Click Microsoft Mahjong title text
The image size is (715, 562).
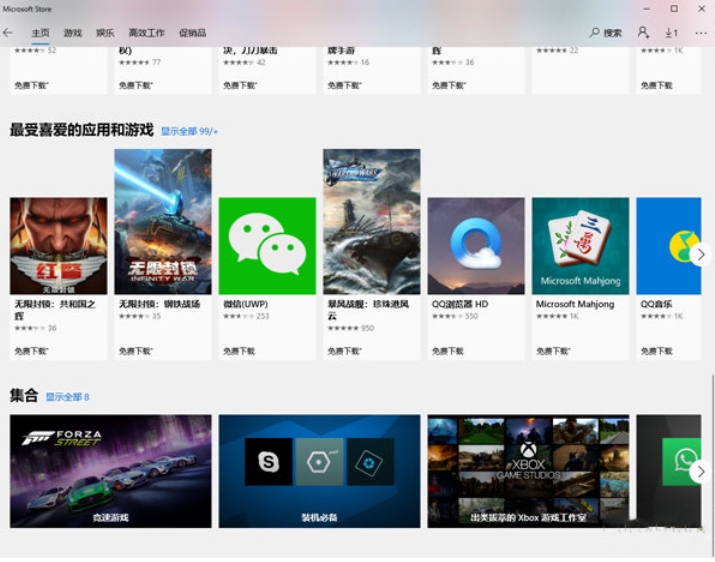(575, 304)
